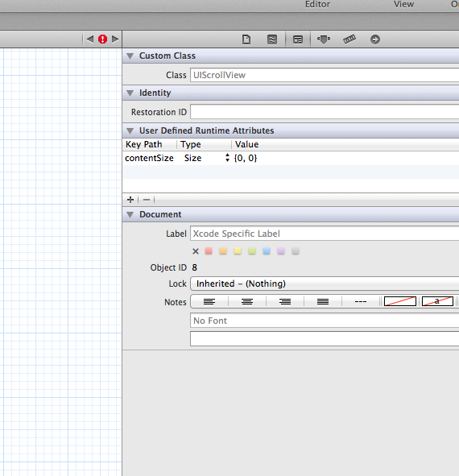This screenshot has width=459, height=476.
Task: Change the Type stepper for contentSize
Action: tap(227, 158)
